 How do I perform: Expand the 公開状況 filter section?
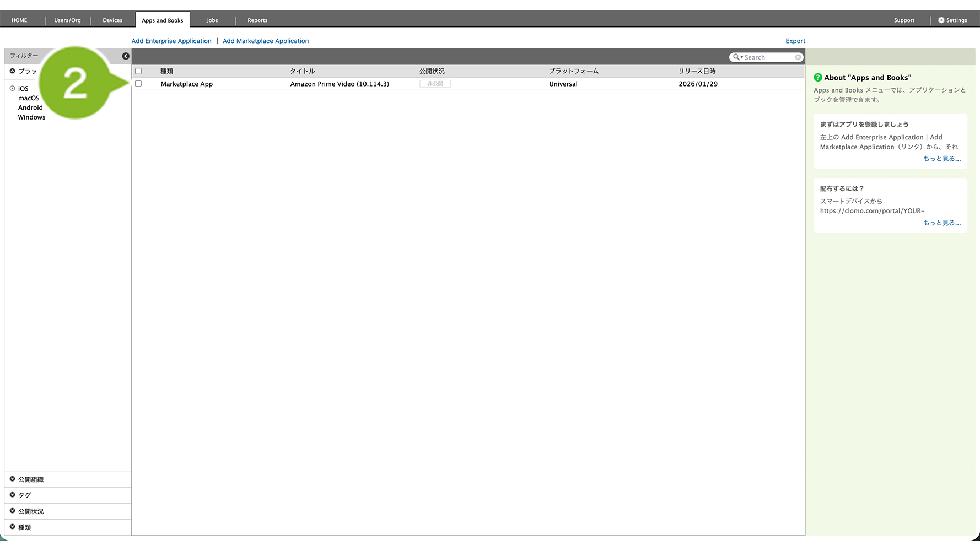click(x=13, y=511)
